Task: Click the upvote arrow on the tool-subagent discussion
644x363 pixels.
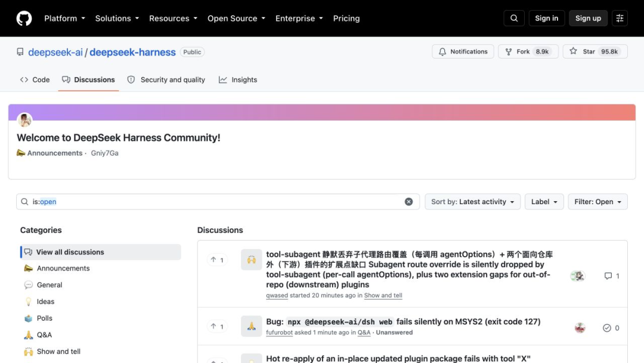Action: coord(217,260)
